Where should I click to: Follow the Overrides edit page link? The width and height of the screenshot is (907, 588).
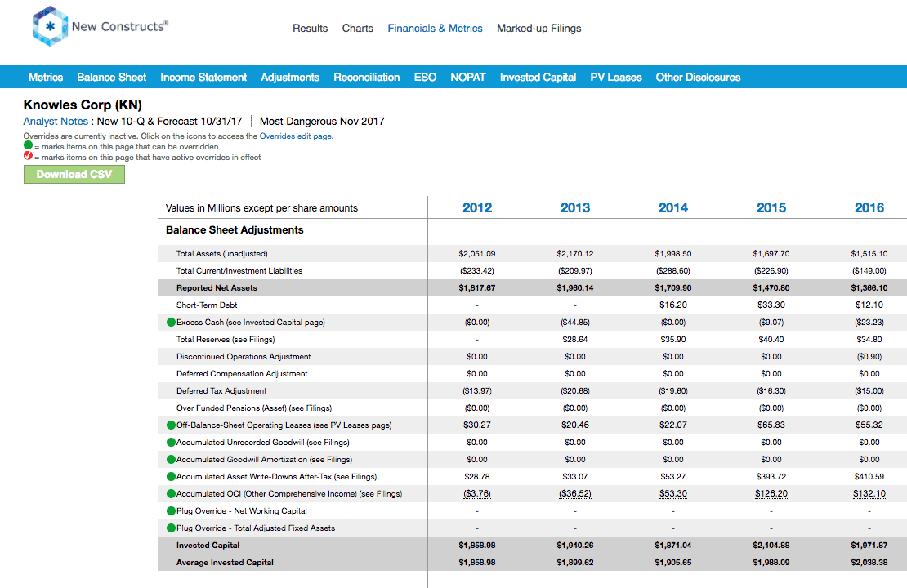coord(296,136)
